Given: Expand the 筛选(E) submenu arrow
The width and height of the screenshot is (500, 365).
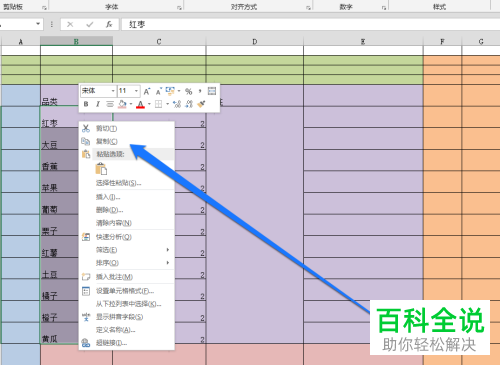Looking at the screenshot, I should point(168,250).
